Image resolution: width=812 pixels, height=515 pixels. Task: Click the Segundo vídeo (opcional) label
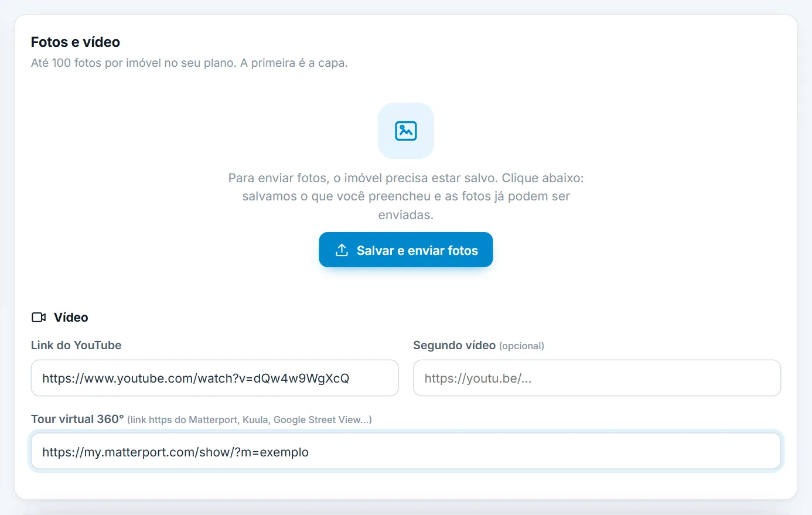pyautogui.click(x=479, y=345)
